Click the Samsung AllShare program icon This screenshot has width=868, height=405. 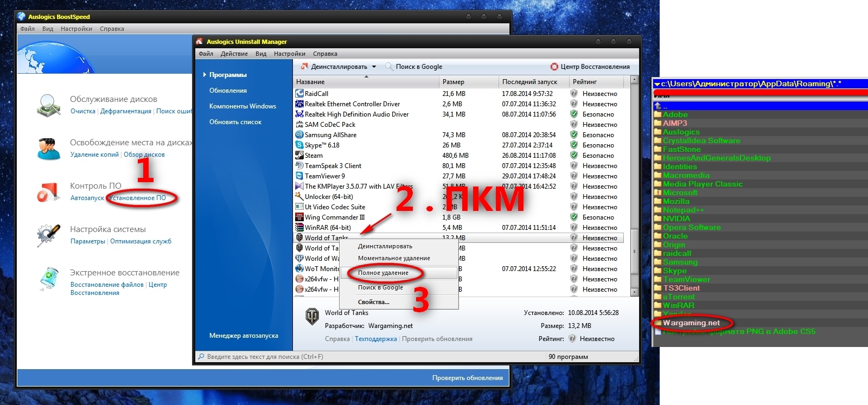click(299, 135)
